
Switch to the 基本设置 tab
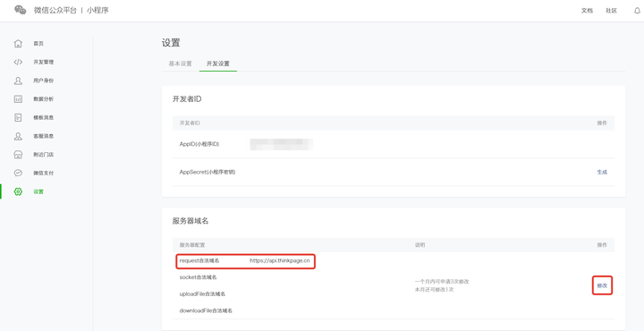[x=181, y=64]
